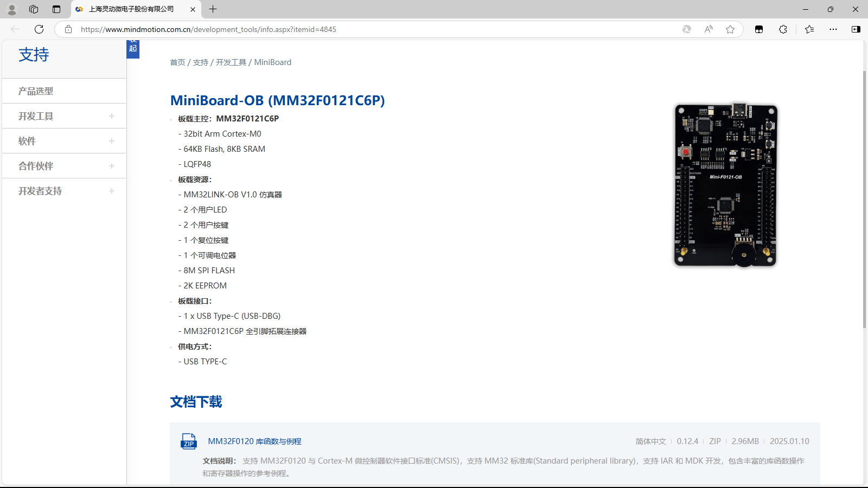Add page to favorites star icon
This screenshot has width=868, height=488.
(x=730, y=29)
